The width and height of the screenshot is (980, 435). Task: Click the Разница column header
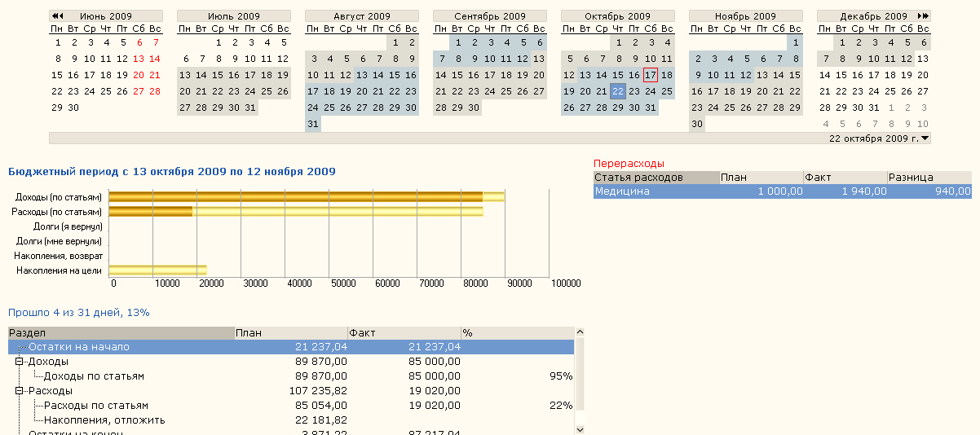click(x=929, y=177)
